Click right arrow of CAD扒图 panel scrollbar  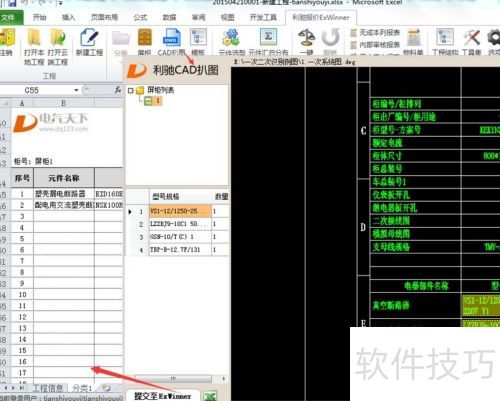pyautogui.click(x=224, y=378)
